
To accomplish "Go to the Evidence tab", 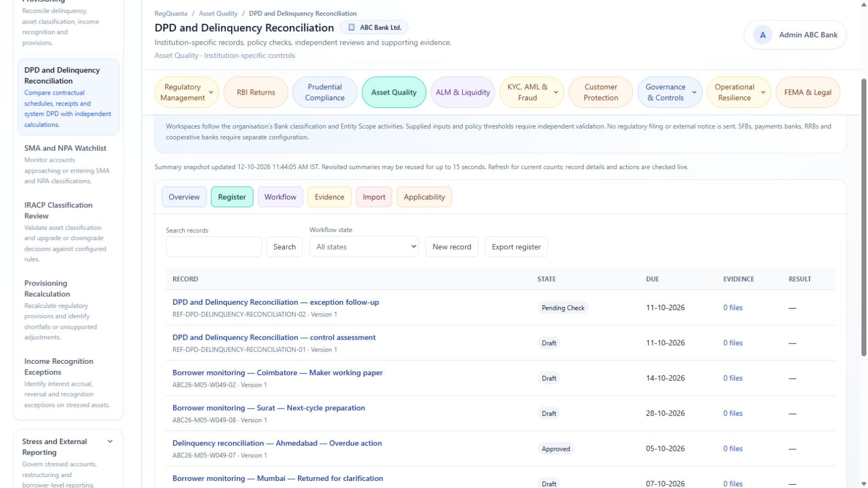I will (x=330, y=197).
